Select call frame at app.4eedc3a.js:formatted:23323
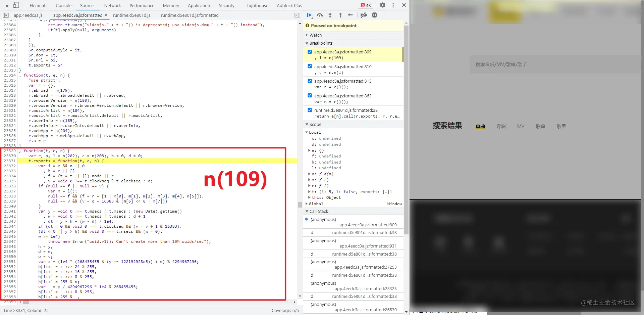The width and height of the screenshot is (644, 315). [354, 286]
